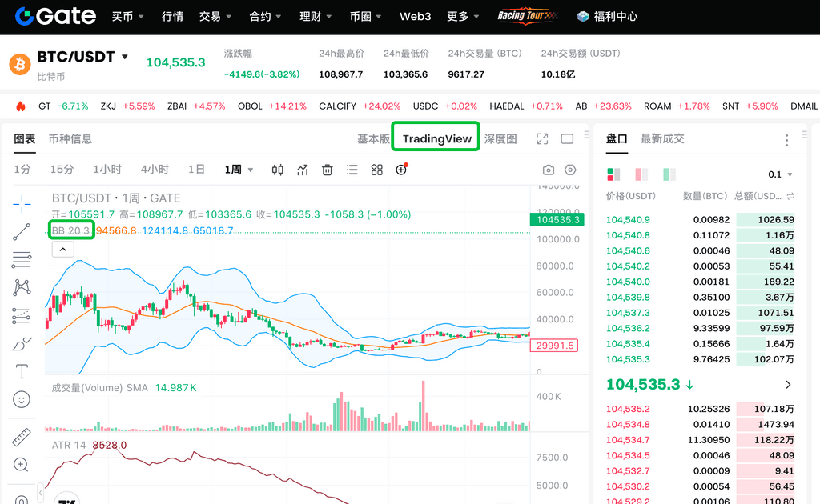The image size is (820, 504).
Task: Open the emoji sticker tool
Action: point(22,398)
